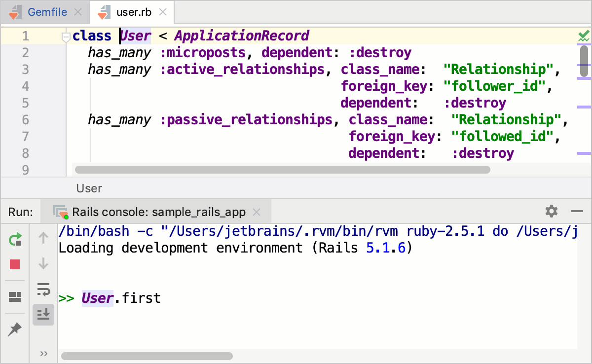This screenshot has height=364, width=592.
Task: Click the Rails console icon on the Run tab
Action: click(60, 212)
